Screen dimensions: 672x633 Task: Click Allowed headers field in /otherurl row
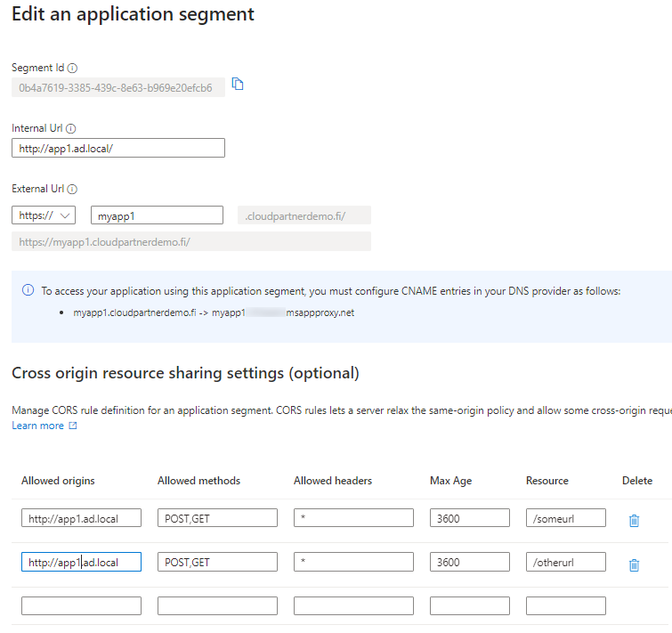(x=353, y=563)
